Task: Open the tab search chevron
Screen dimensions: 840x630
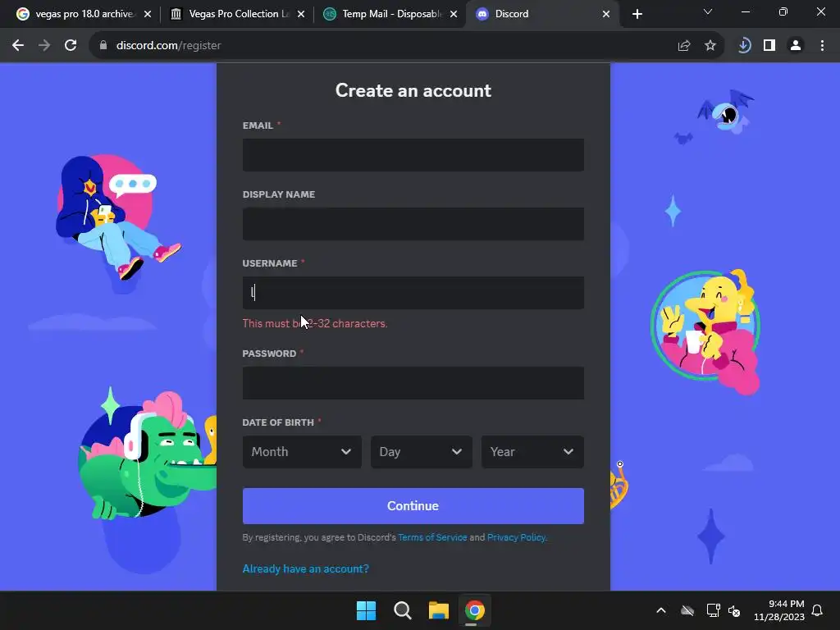Action: pos(708,11)
